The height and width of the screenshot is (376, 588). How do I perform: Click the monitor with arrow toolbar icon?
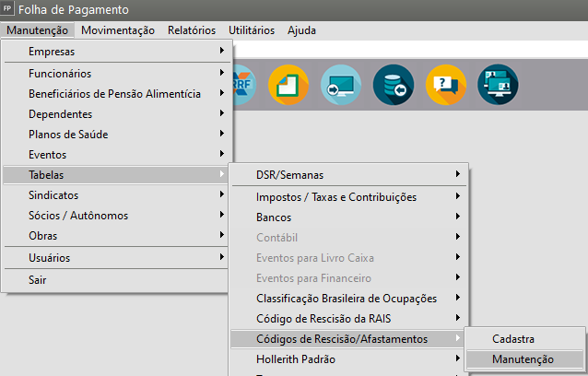pos(340,86)
